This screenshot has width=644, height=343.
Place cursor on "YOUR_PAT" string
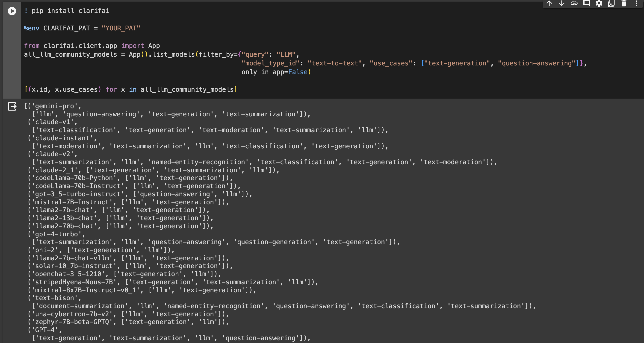coord(121,28)
